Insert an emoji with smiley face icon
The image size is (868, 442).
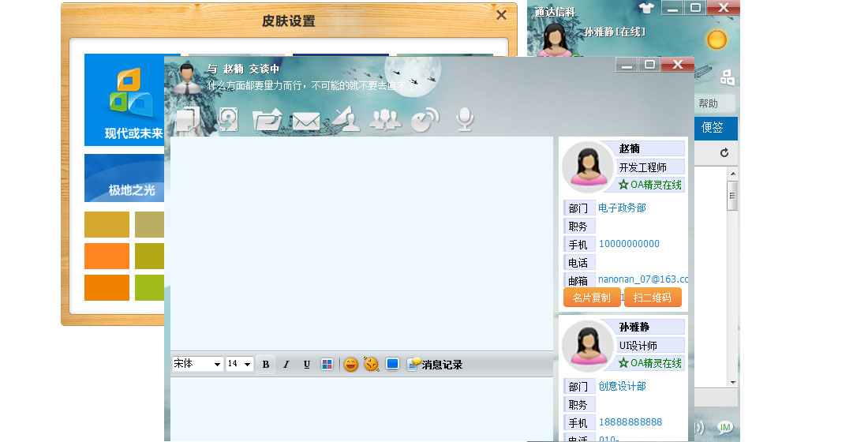click(x=350, y=365)
